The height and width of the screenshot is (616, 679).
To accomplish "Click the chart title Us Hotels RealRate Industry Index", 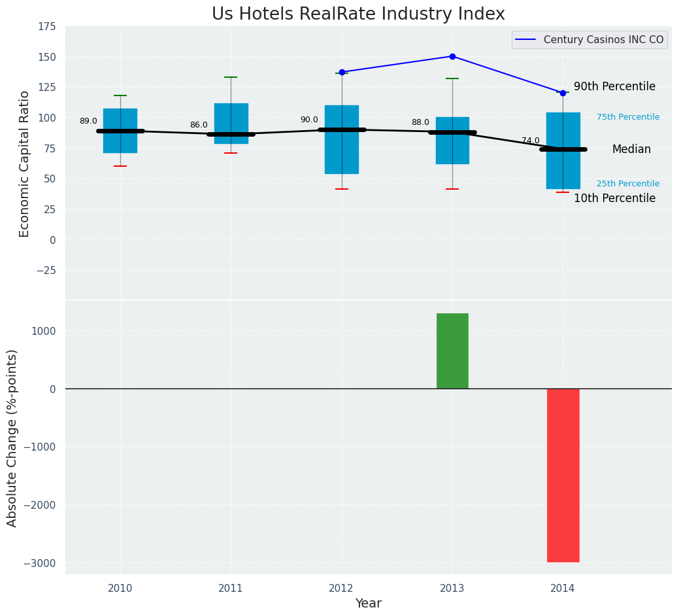I will [358, 14].
